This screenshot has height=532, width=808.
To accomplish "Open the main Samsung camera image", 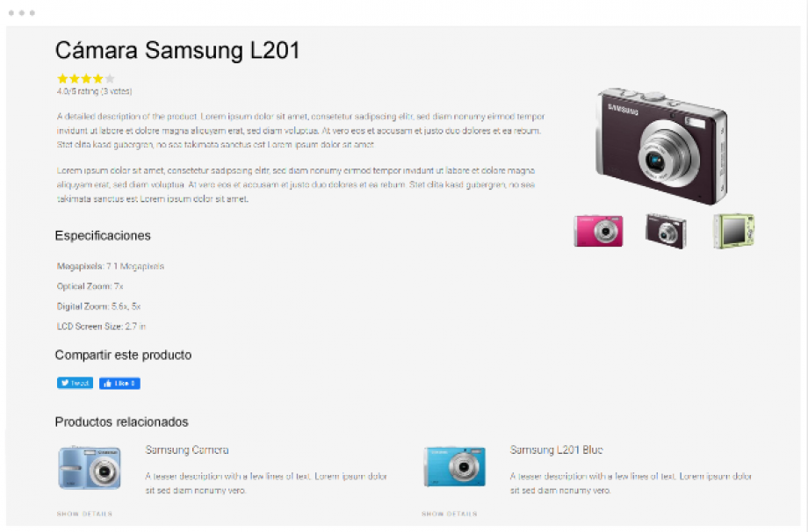I will coord(661,146).
